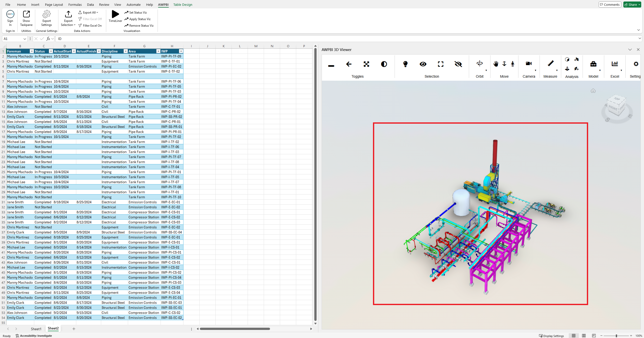
Task: Click the Camera video icon
Action: coord(529,64)
